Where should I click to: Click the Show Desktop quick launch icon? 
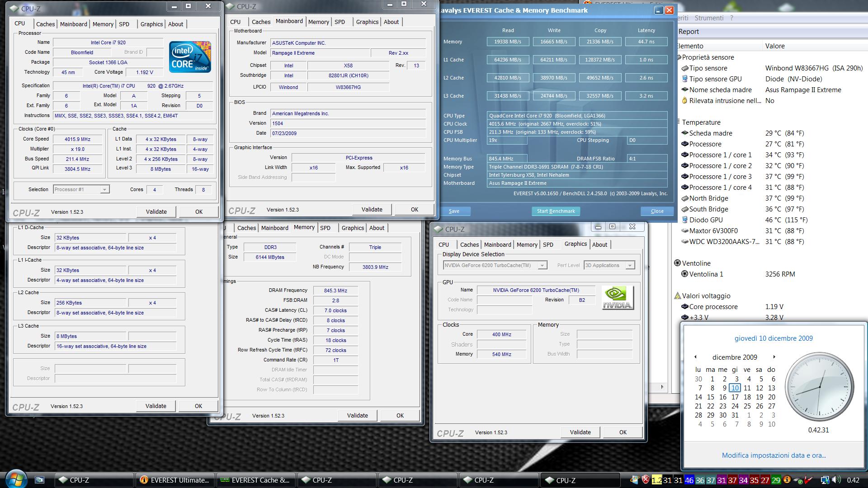tap(39, 480)
